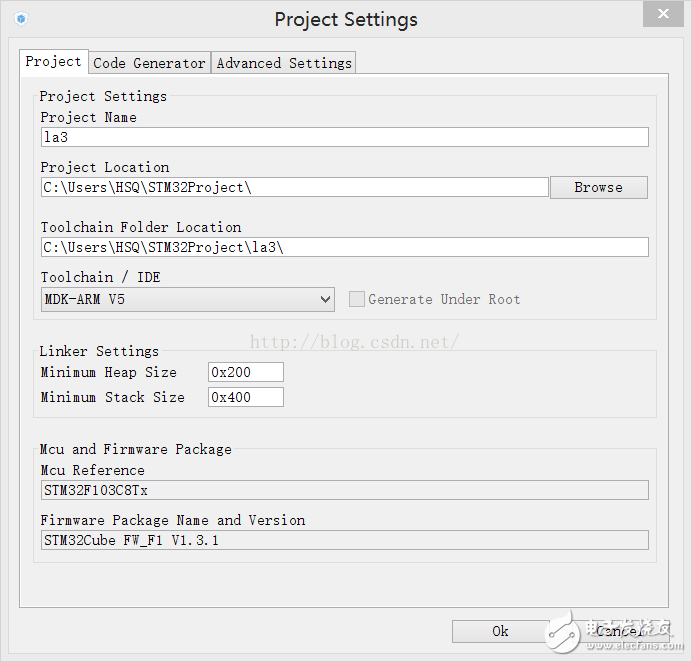
Task: Confirm settings with the Ok button
Action: point(500,631)
